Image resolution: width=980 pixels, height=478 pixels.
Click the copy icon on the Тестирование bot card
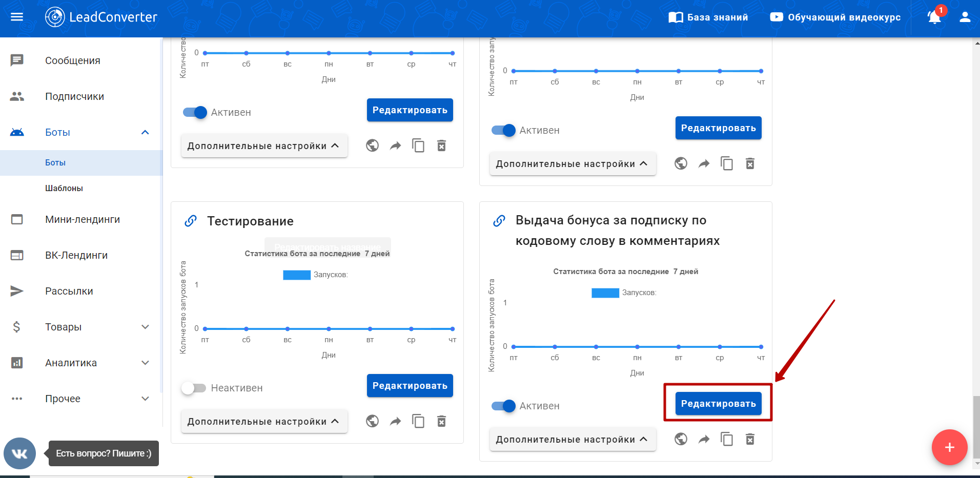418,421
